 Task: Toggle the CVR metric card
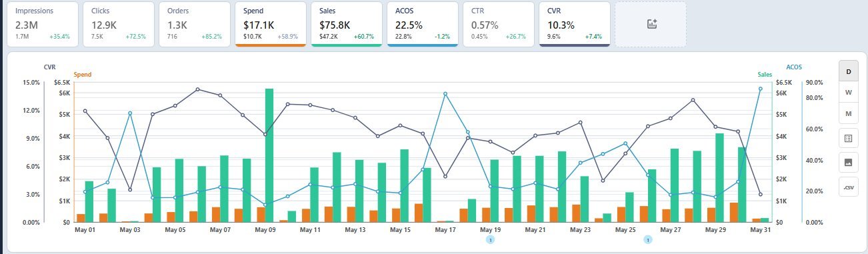(575, 24)
